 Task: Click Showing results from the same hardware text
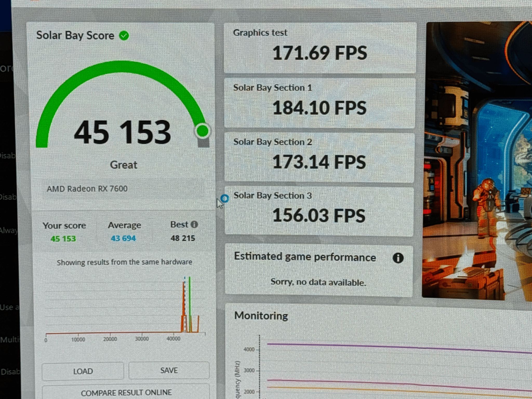(124, 262)
